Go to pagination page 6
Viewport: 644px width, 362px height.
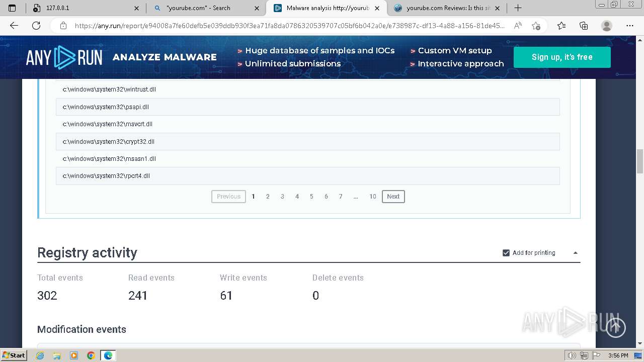326,197
